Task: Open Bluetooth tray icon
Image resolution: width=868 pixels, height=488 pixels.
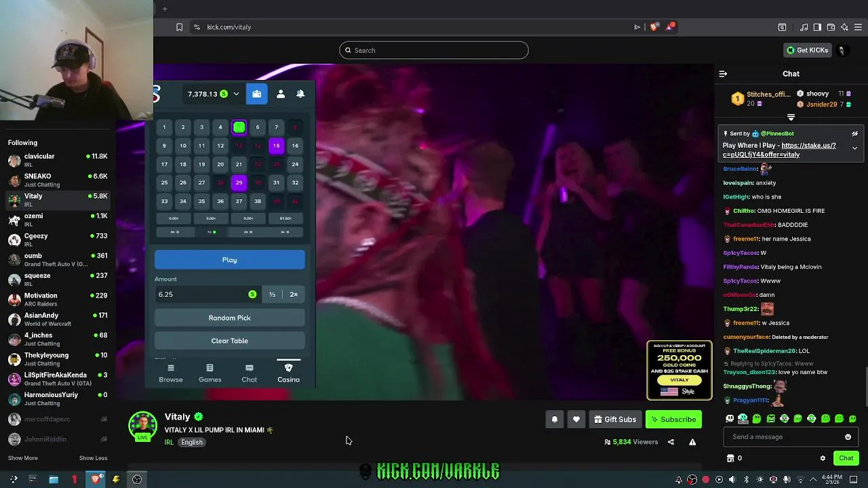Action: point(746,480)
